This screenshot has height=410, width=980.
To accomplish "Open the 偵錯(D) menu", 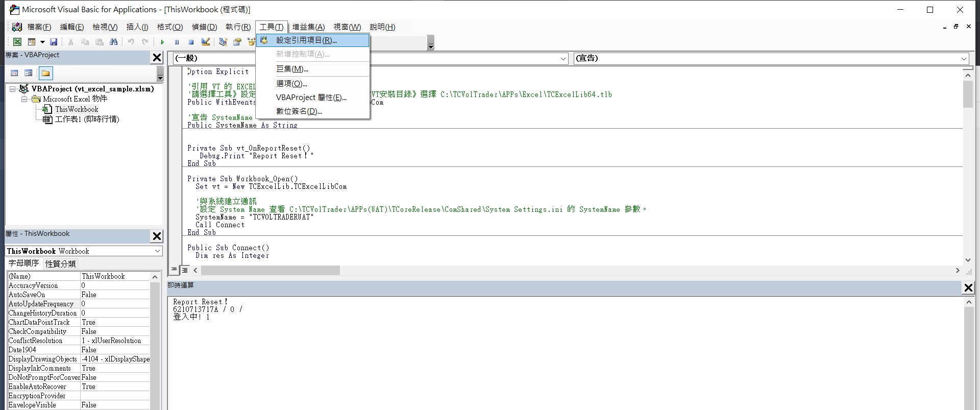I will [205, 27].
